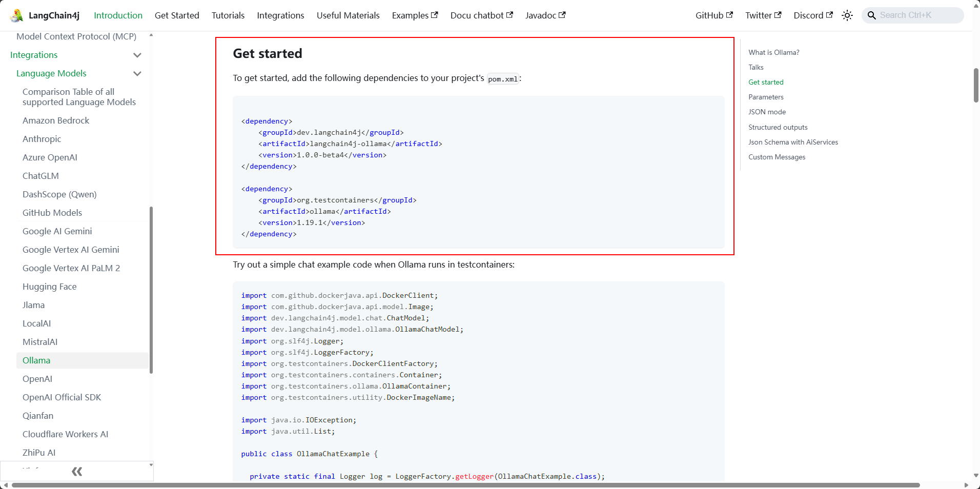The height and width of the screenshot is (489, 980).
Task: Click the sidebar scroll-up arrow
Action: [151, 35]
